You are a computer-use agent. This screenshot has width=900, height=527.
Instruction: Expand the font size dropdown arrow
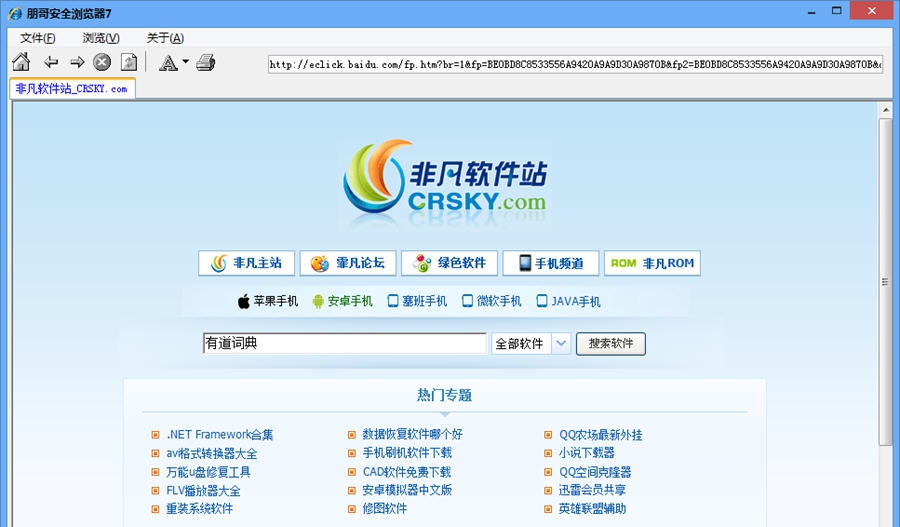coord(185,61)
